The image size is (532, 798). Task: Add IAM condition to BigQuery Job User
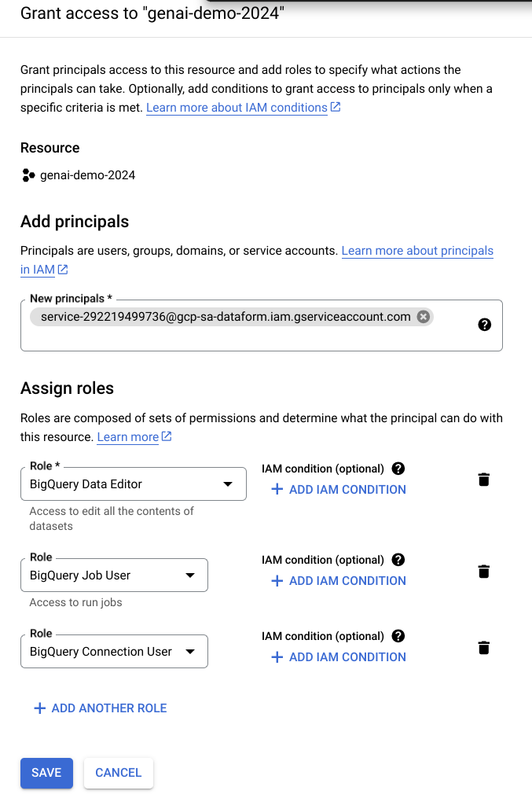click(339, 581)
